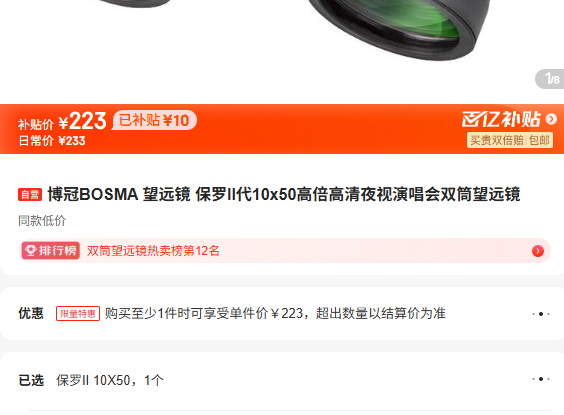Expand 已选 options with three dots
Viewport: 564px width, 415px height.
[541, 379]
